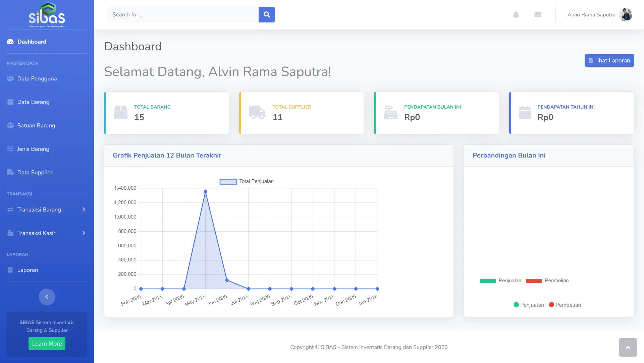644x363 pixels.
Task: Click the calendar icon in Pendapatan Tahun Ini
Action: (x=525, y=112)
